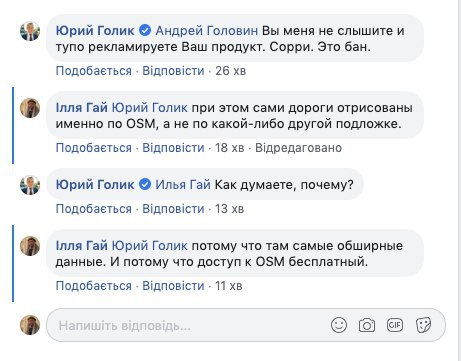Image resolution: width=461 pixels, height=361 pixels.
Task: Open the sticker picker icon
Action: [x=423, y=325]
